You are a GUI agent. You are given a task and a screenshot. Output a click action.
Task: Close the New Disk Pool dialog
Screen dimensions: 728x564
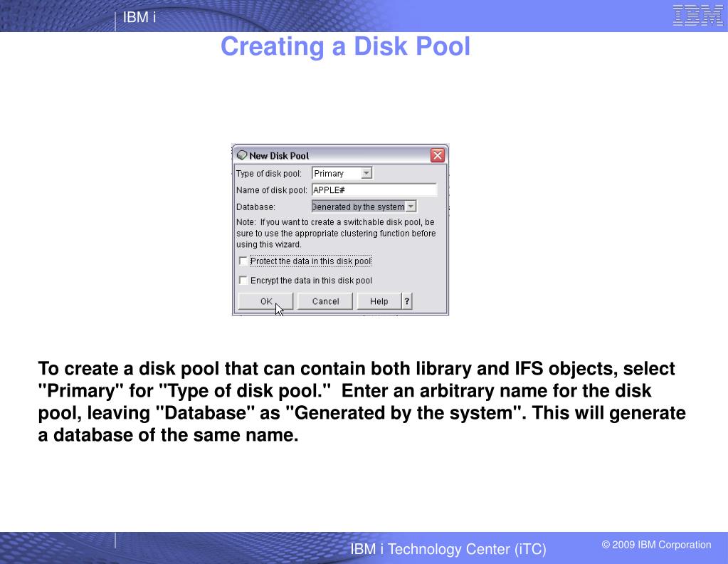[438, 155]
